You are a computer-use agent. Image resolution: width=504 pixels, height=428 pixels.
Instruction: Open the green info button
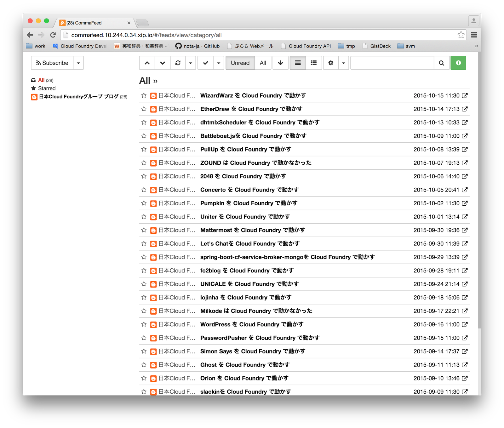coord(458,63)
